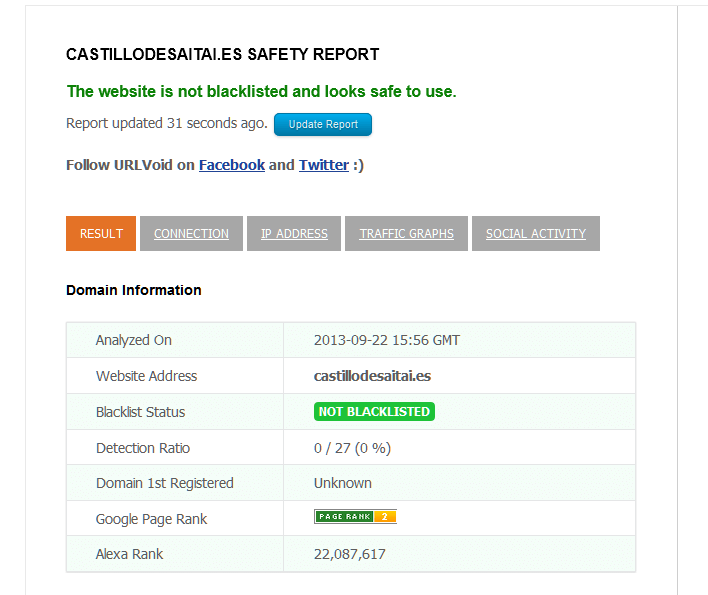Switch to the IP ADDRESS tab
Viewport: 708px width, 595px height.
[294, 233]
